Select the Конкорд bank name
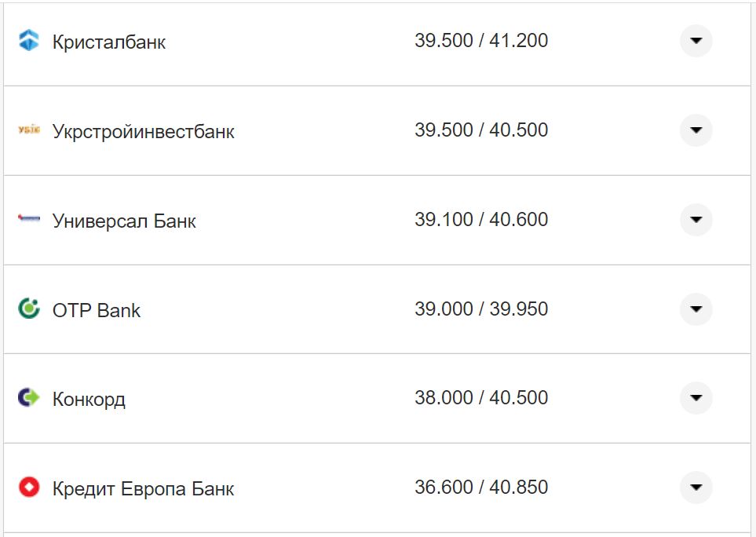Image resolution: width=756 pixels, height=537 pixels. click(x=89, y=399)
